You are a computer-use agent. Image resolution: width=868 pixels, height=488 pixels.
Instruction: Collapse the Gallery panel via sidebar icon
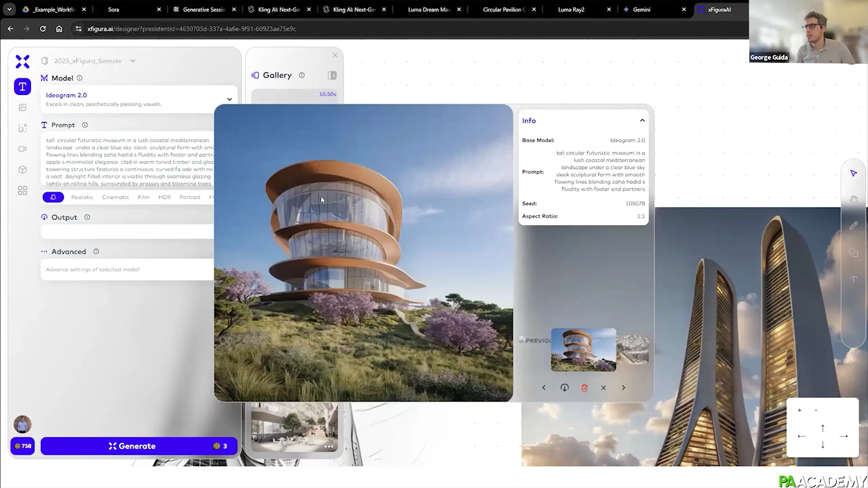332,75
